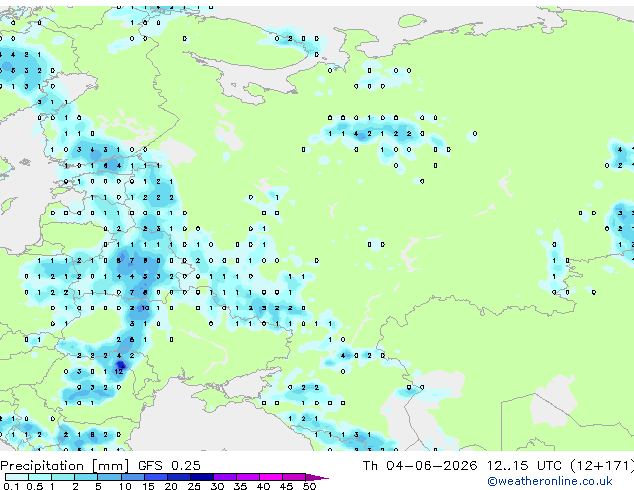Click the '45' legend scale label
This screenshot has width=634, height=490.
[x=286, y=486]
